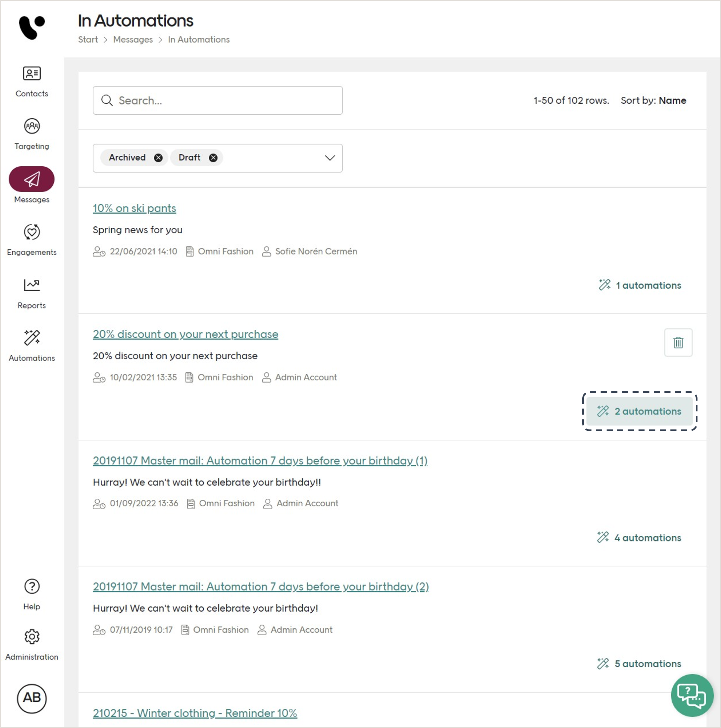The width and height of the screenshot is (721, 728).
Task: Delete the 20% discount message
Action: 678,342
